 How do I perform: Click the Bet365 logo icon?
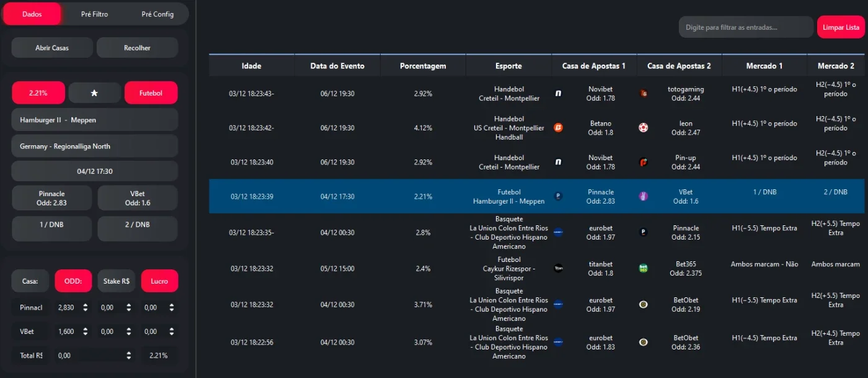click(x=643, y=268)
